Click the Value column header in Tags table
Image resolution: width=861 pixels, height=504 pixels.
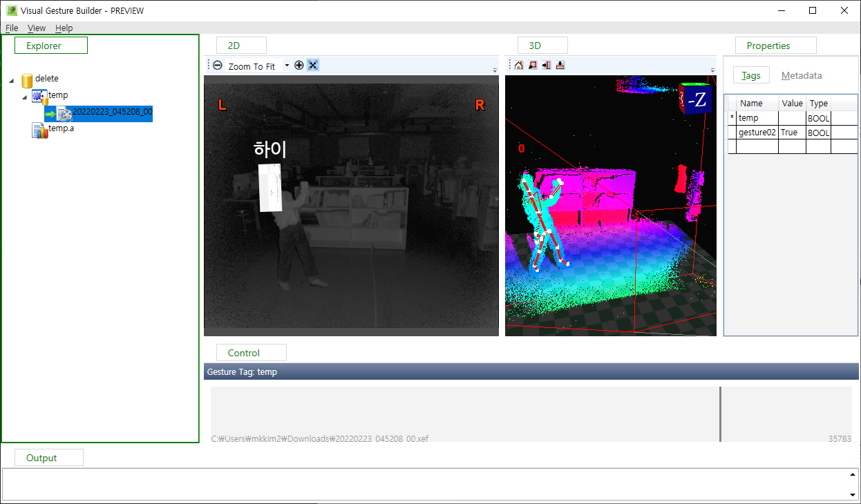(x=793, y=104)
